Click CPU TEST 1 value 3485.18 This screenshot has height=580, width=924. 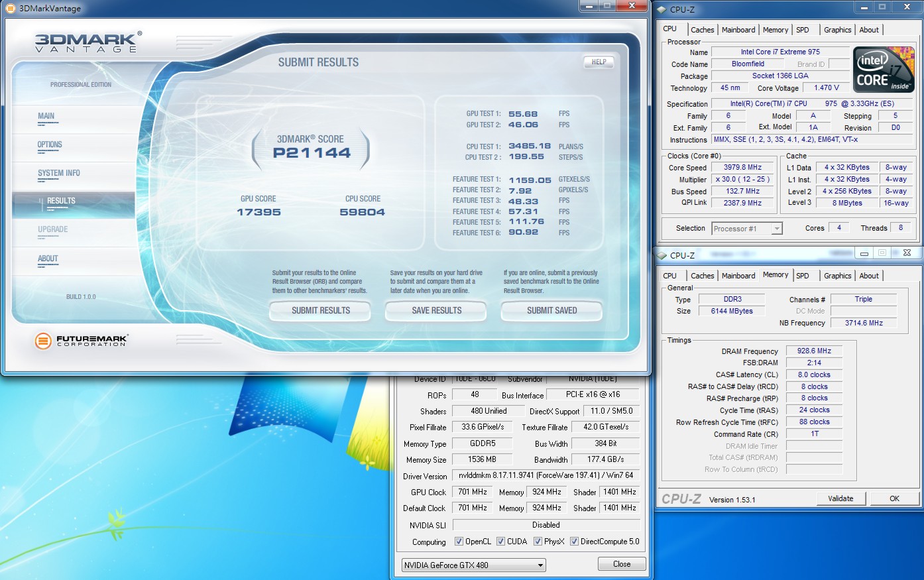click(530, 146)
